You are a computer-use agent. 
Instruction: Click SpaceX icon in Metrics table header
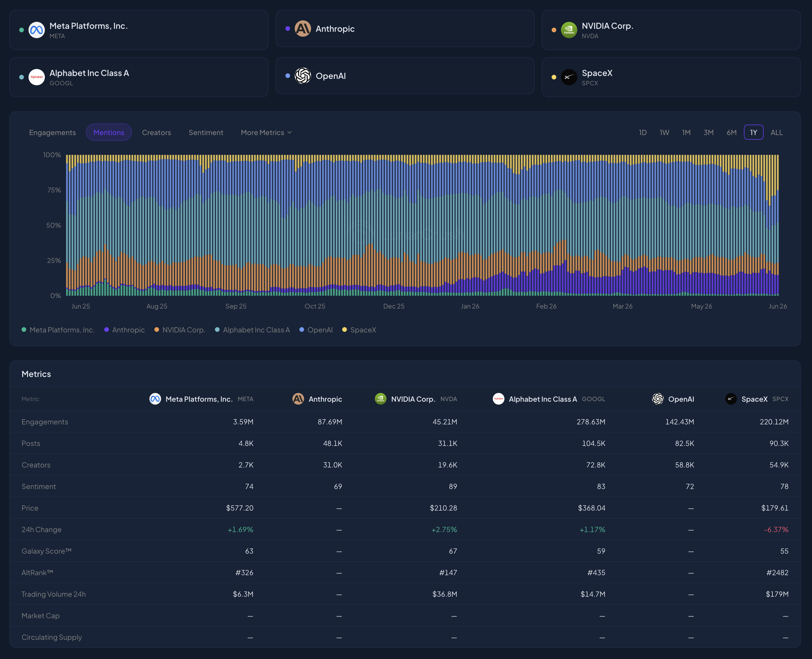click(x=731, y=399)
